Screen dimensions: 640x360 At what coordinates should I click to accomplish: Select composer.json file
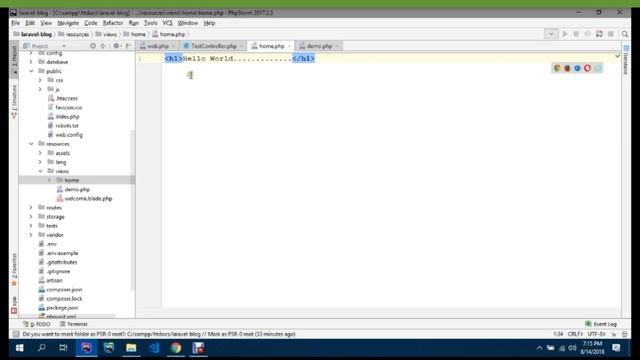(60, 289)
